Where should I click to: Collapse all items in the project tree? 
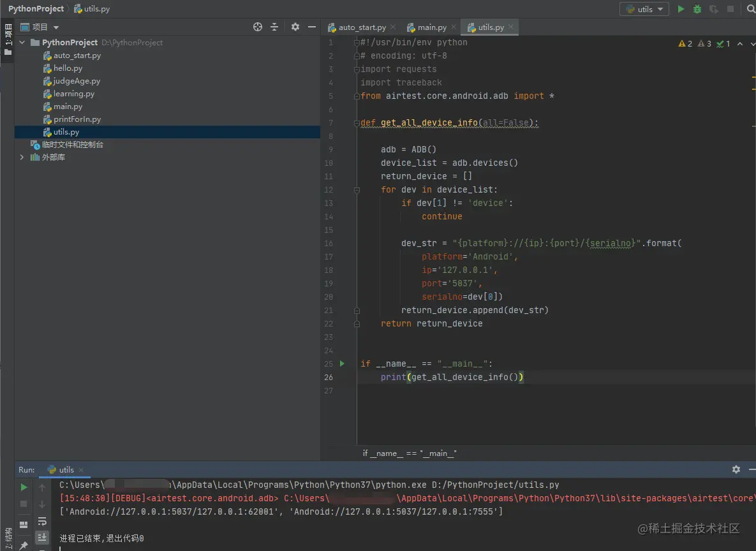click(274, 27)
